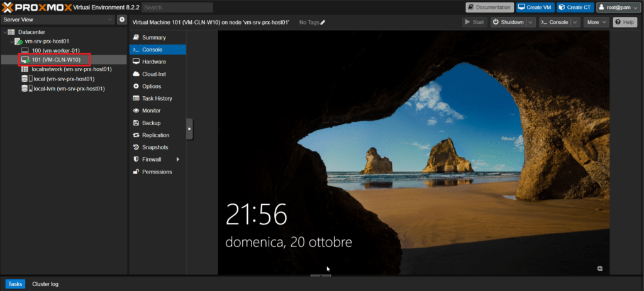The width and height of the screenshot is (644, 291).
Task: Open the Console dropdown arrow
Action: pos(575,22)
